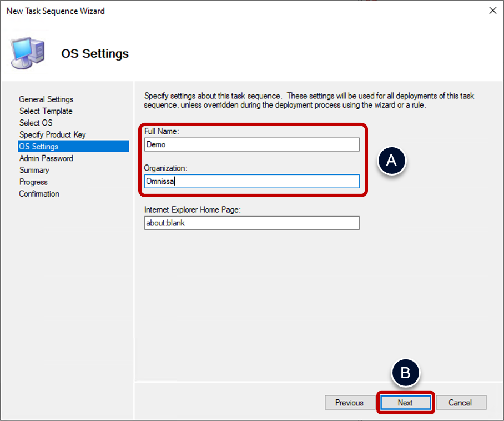The height and width of the screenshot is (421, 504).
Task: Go to the Summary step
Action: click(34, 170)
